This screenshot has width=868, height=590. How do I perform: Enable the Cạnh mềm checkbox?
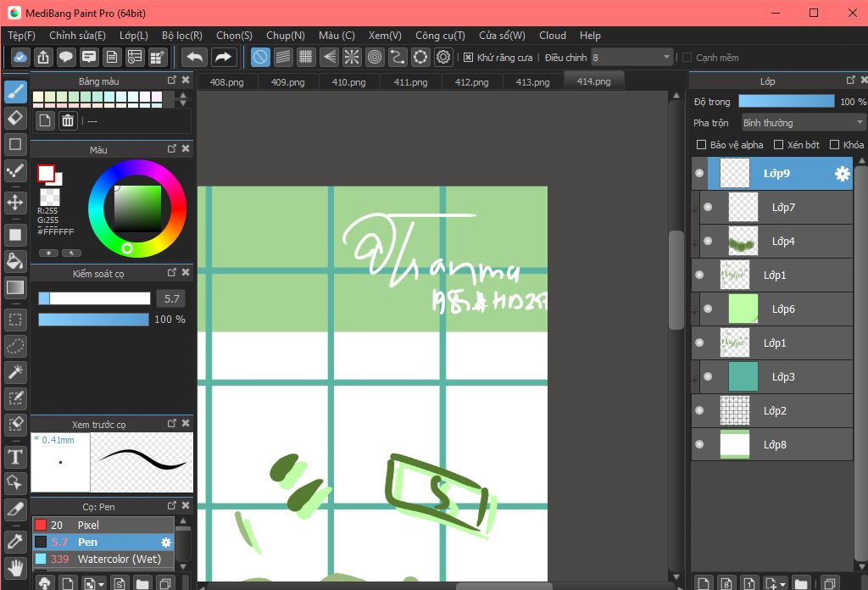tap(687, 58)
